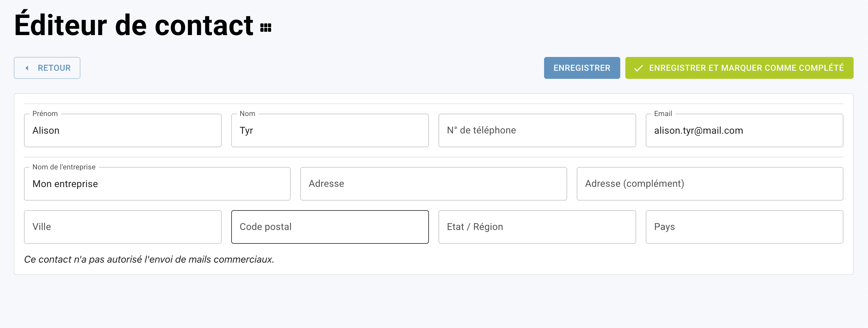Click the grid icon beside the page title
This screenshot has height=328, width=868.
[265, 28]
